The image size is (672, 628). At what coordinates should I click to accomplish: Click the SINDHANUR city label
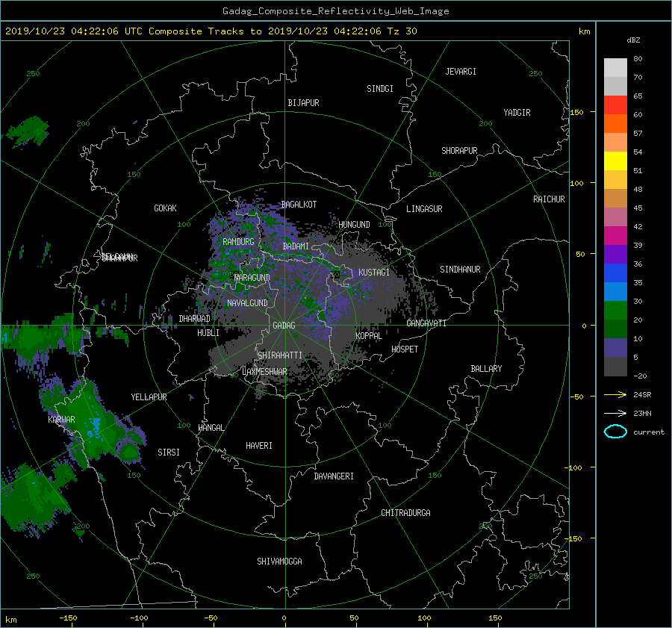coord(460,270)
